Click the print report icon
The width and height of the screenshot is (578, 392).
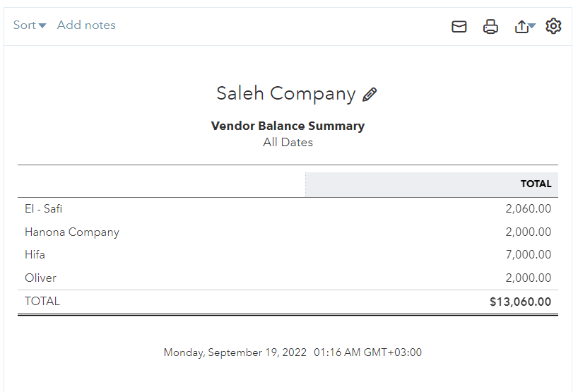[490, 27]
